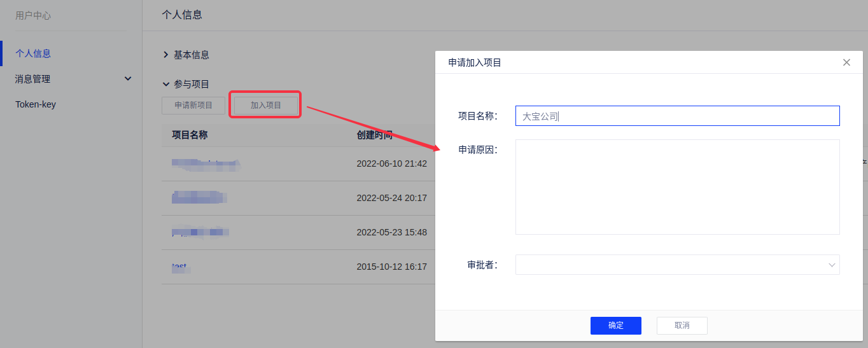This screenshot has width=868, height=348.
Task: Click inside the 申请原因 text area
Action: [x=677, y=187]
